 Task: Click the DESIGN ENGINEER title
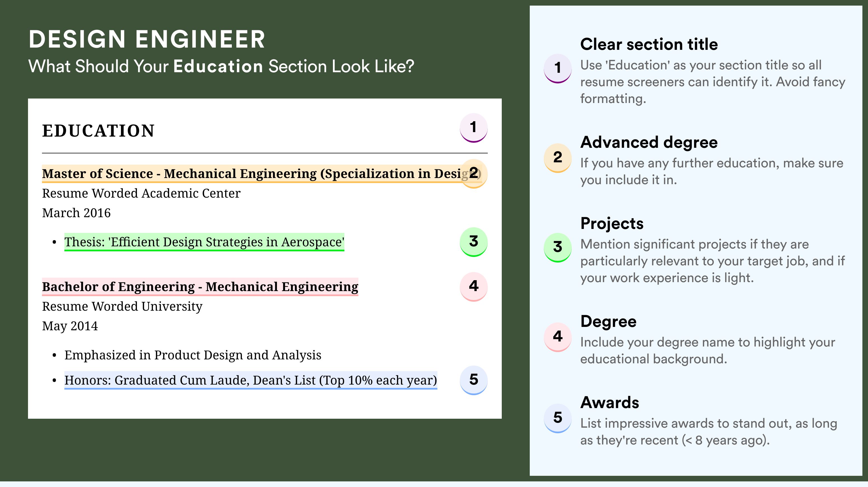tap(147, 39)
